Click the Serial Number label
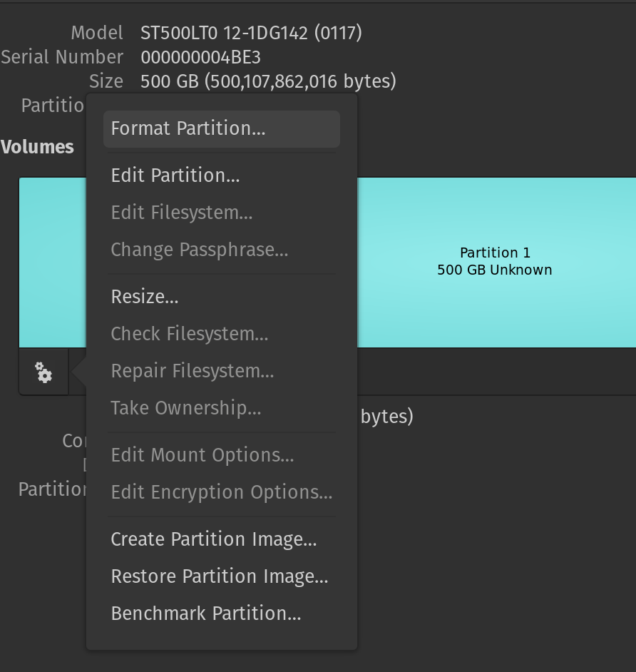 pyautogui.click(x=62, y=57)
